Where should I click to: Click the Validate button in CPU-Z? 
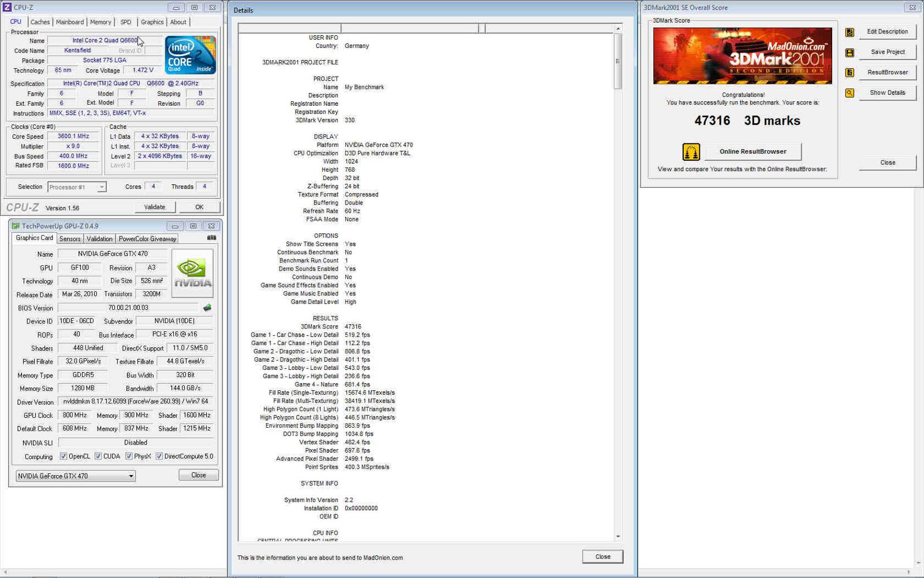point(155,207)
